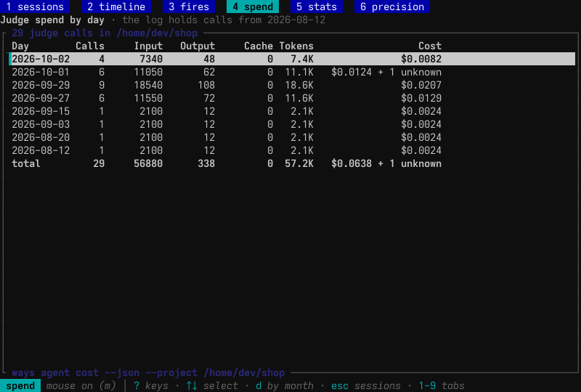Image resolution: width=581 pixels, height=392 pixels.
Task: Switch to the sessions tab
Action: 35,7
